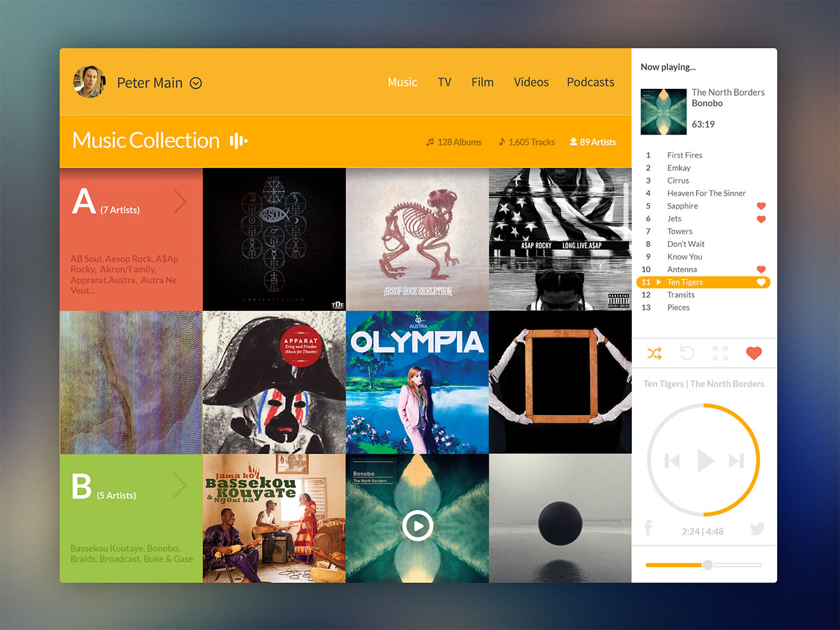Toggle the heart on Antenna track
This screenshot has height=630, width=840.
coord(761,270)
